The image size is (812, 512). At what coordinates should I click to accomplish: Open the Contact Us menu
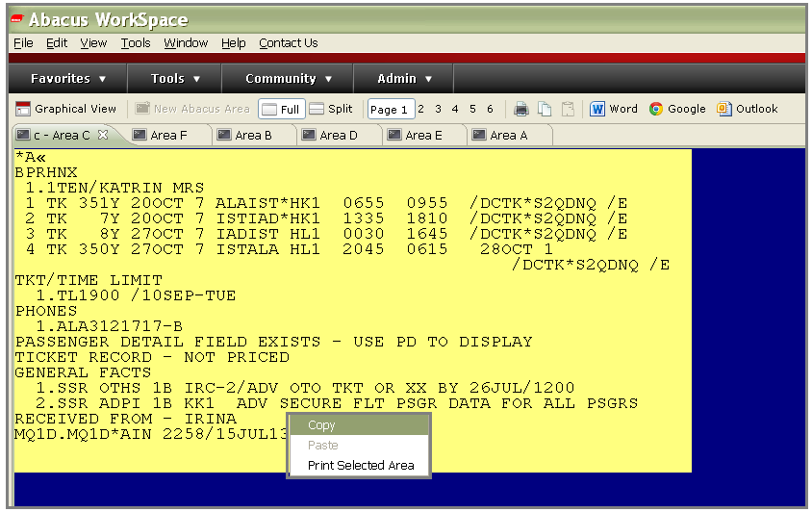click(x=289, y=43)
